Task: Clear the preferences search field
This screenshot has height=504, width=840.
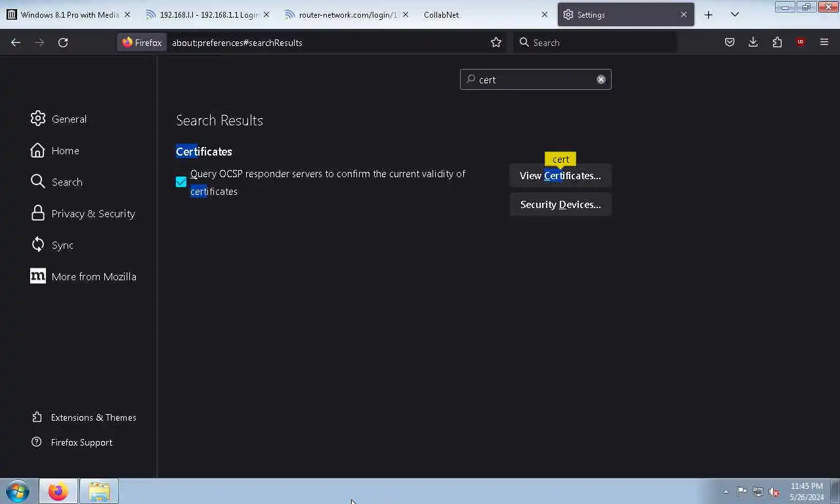Action: tap(601, 79)
